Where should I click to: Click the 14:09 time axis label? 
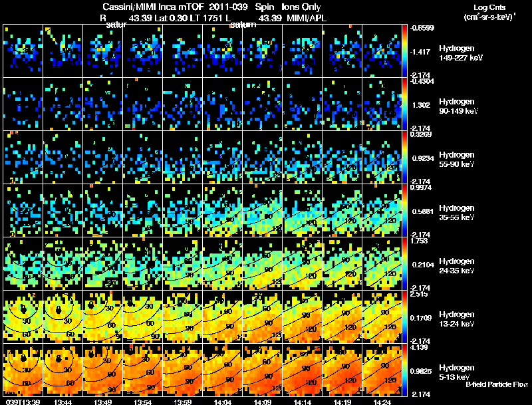[262, 402]
